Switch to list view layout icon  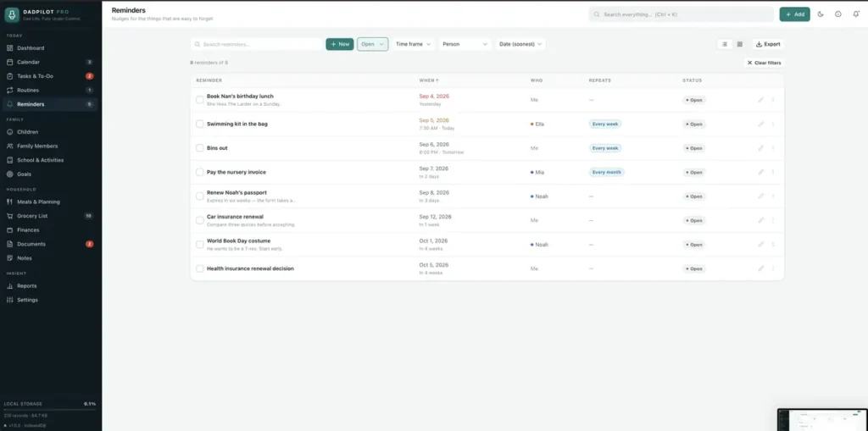tap(724, 44)
